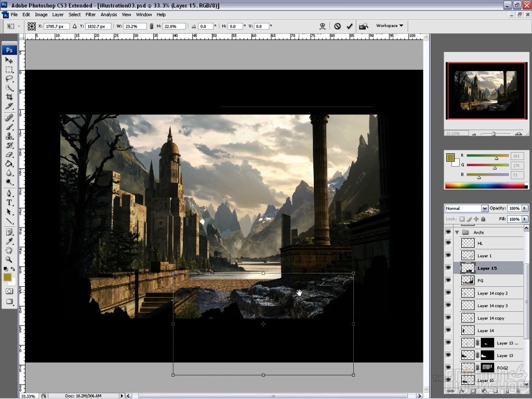Commit the transform with the checkmark
Viewport: 532px width, 399px height.
coord(349,26)
